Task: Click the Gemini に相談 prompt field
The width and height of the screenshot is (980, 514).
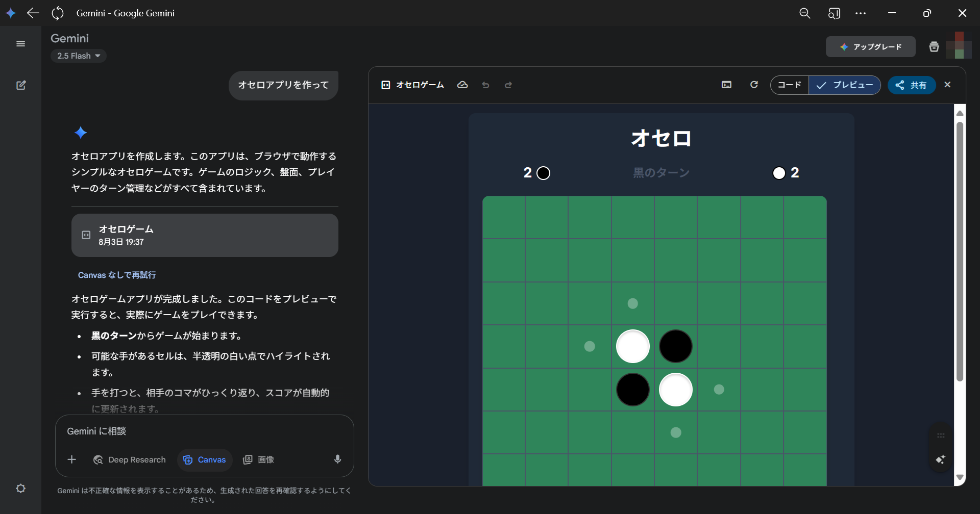Action: [204, 431]
